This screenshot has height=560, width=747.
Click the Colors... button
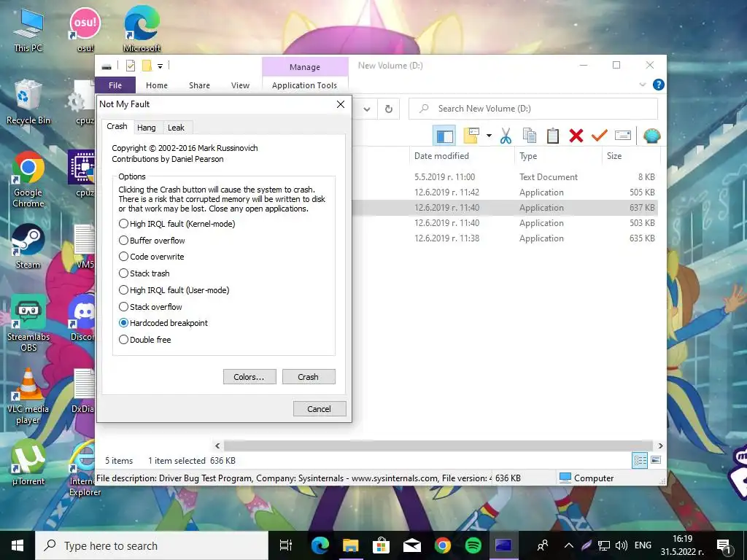[249, 377]
